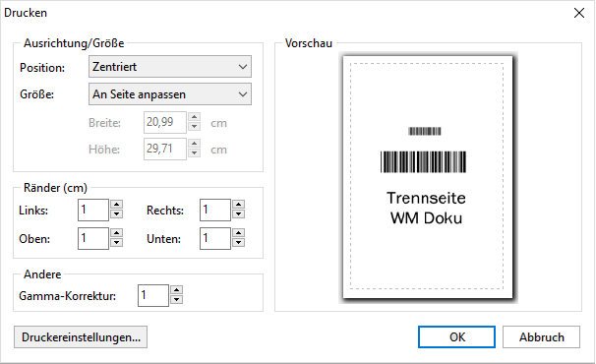Decrease the Unten margin with down arrow
Viewport: 596px width, 364px height.
pos(238,243)
